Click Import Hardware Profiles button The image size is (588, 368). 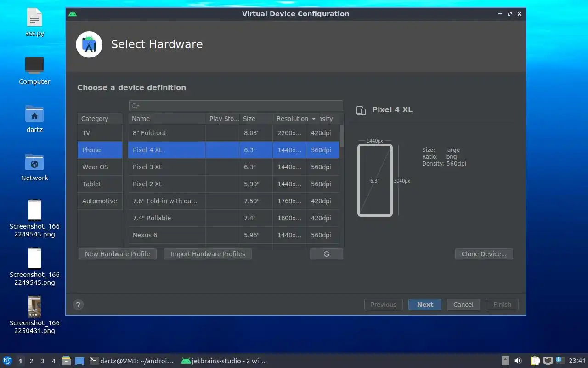click(208, 254)
